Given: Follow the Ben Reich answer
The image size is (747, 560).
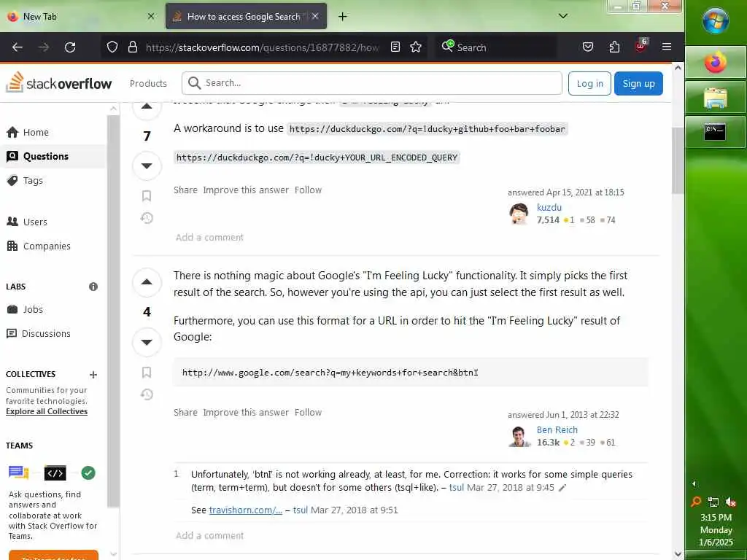Looking at the screenshot, I should [309, 413].
